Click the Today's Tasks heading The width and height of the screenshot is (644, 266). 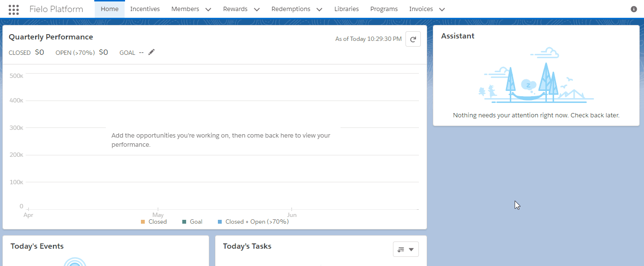[x=247, y=246]
